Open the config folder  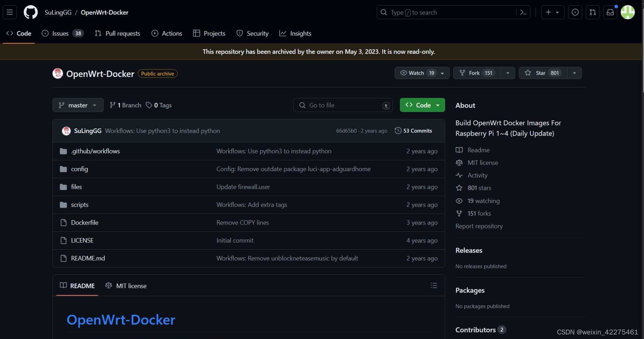click(x=80, y=169)
